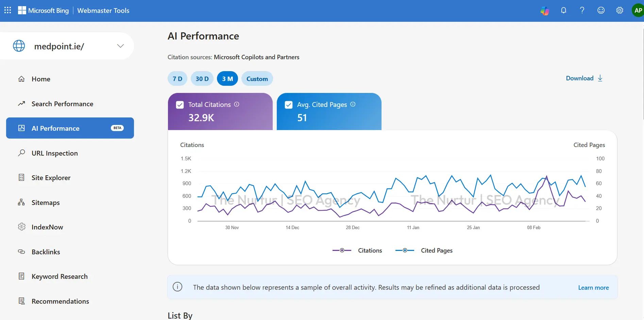Click the Learn more link

593,288
